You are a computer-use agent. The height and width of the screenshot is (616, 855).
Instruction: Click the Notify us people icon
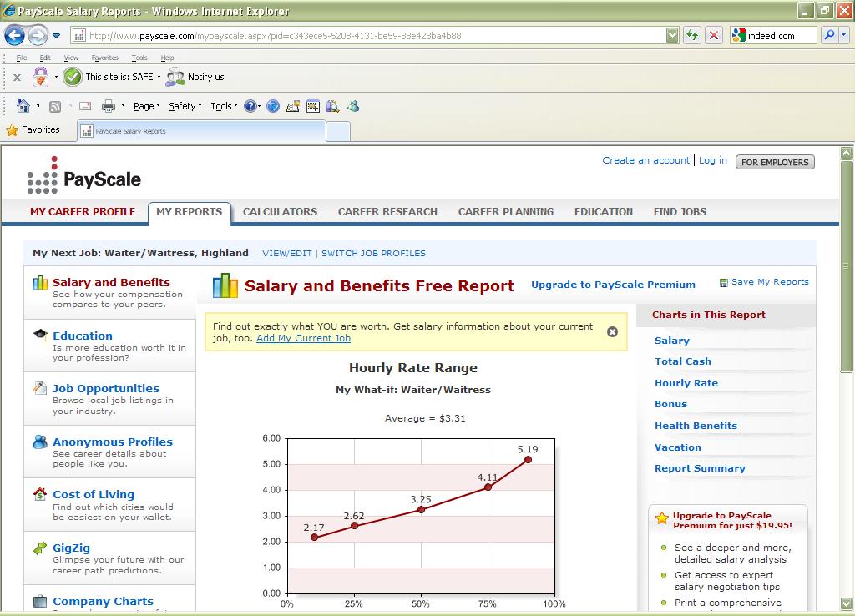point(175,78)
